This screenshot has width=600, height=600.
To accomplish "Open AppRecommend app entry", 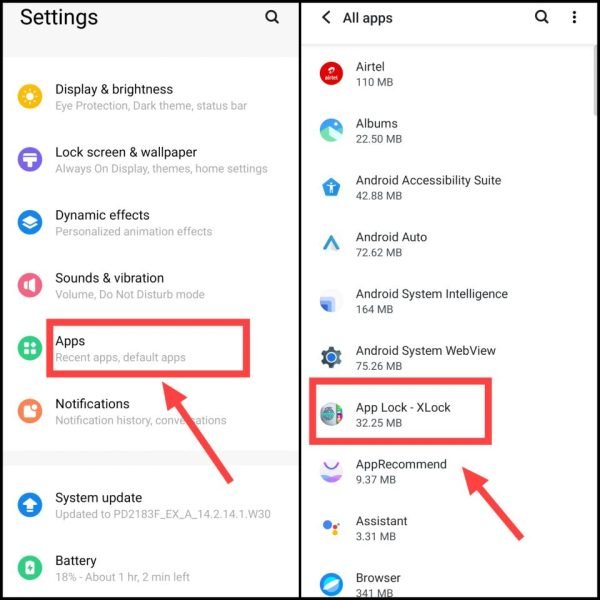I will click(448, 471).
